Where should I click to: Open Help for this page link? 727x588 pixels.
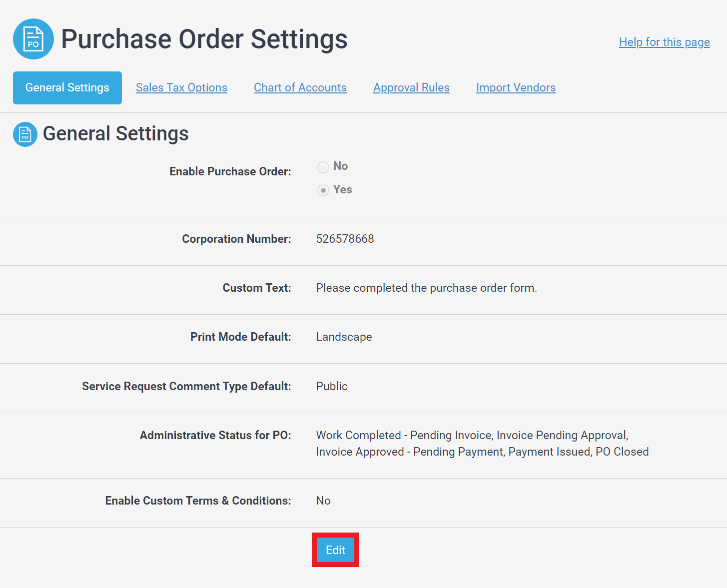point(665,42)
